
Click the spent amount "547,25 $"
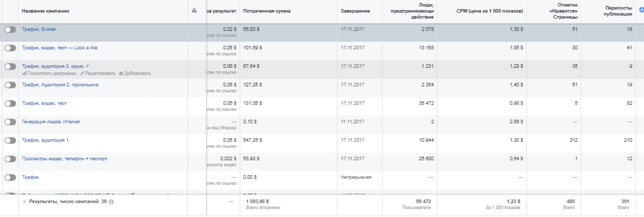[x=252, y=140]
